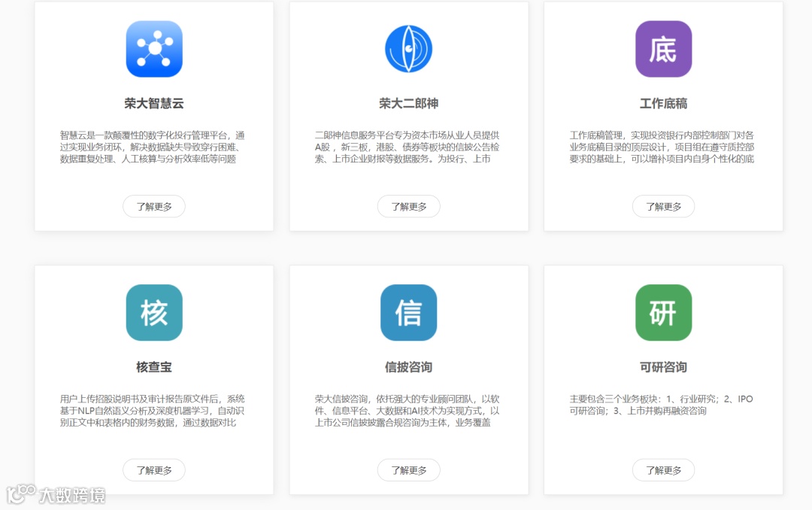
Task: Select the 工作底稿 card title
Action: tap(663, 104)
